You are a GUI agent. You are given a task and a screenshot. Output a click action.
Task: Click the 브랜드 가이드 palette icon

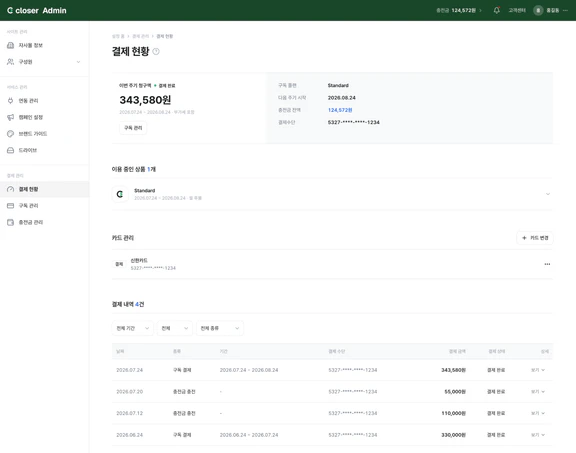(x=10, y=134)
